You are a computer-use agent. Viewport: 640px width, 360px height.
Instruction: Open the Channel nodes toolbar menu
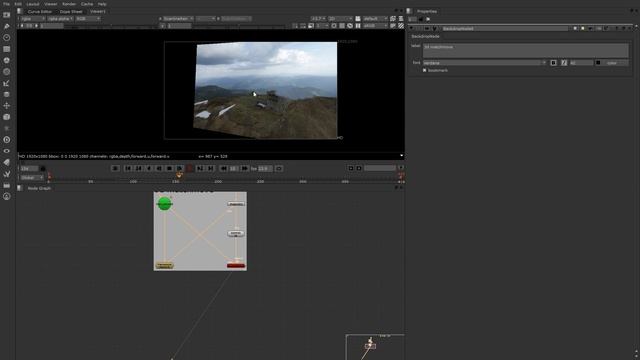[7, 49]
